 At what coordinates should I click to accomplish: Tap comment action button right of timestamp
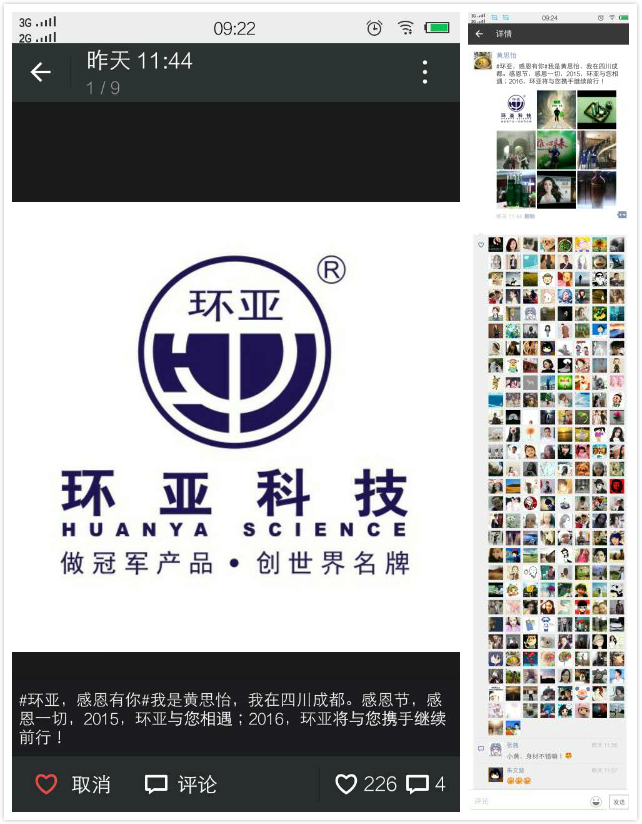(x=622, y=215)
